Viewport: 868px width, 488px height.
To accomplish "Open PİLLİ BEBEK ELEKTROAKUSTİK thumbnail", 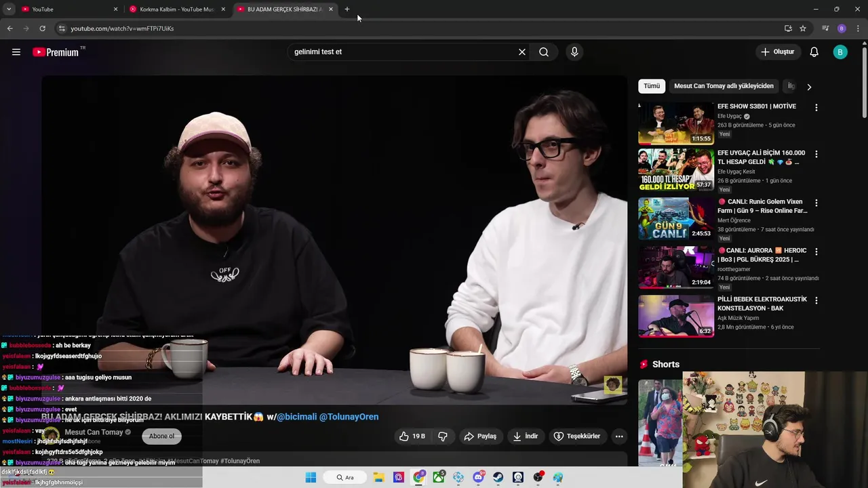I will pos(676,316).
